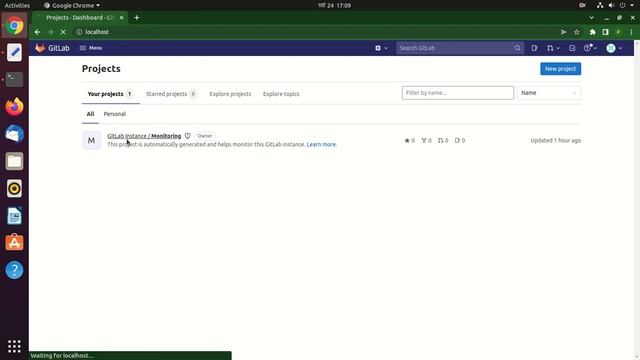Select the Personal sub-tab

(x=115, y=114)
